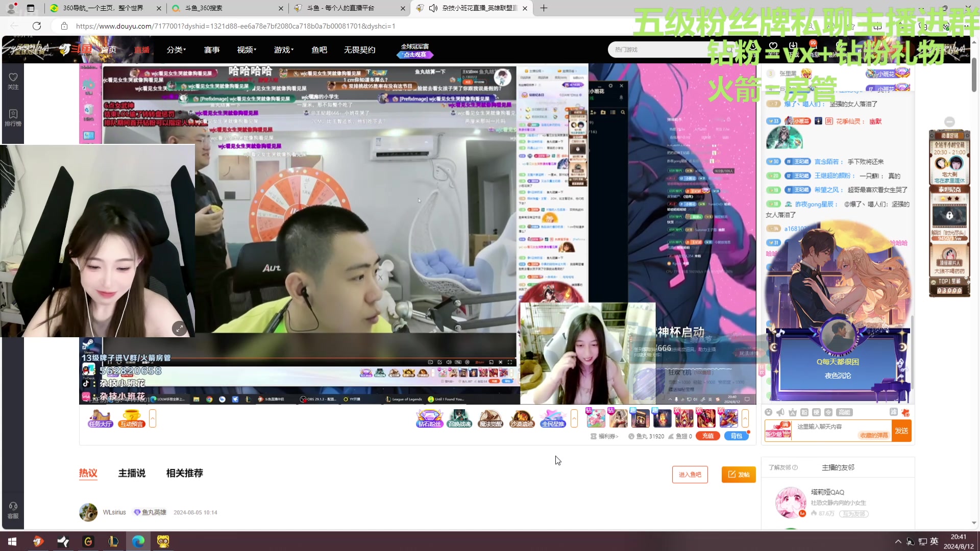Image resolution: width=980 pixels, height=551 pixels.
Task: Click the 发帖 post button
Action: tap(739, 474)
